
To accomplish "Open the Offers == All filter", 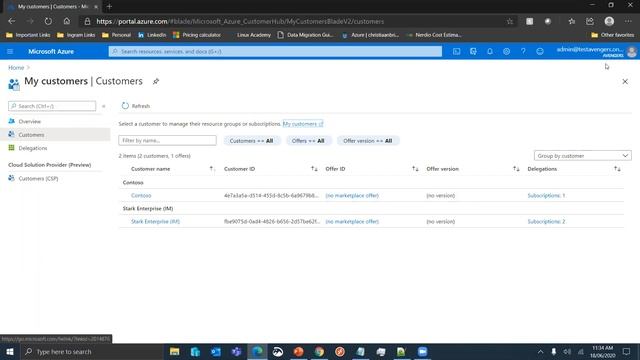I will 308,141.
